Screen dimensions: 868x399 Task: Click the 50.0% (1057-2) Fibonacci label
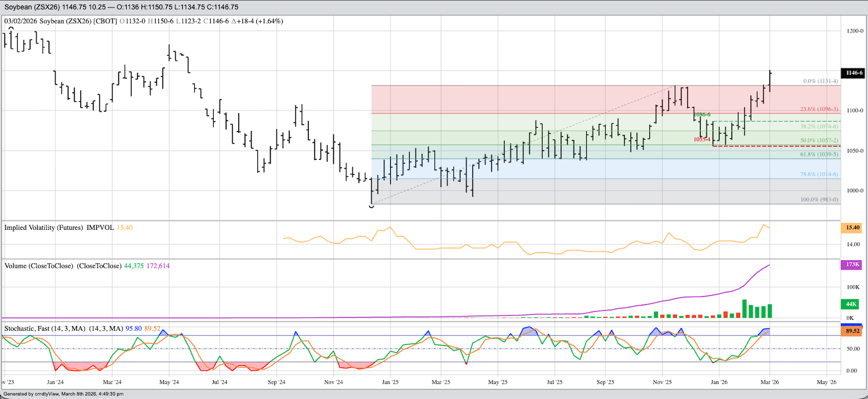tap(819, 141)
